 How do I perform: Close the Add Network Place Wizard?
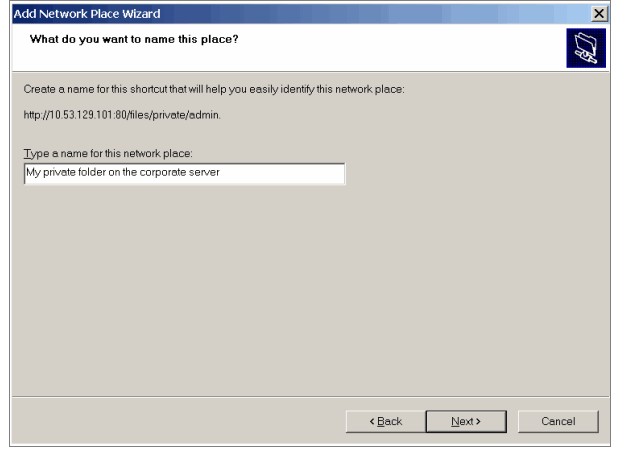599,14
